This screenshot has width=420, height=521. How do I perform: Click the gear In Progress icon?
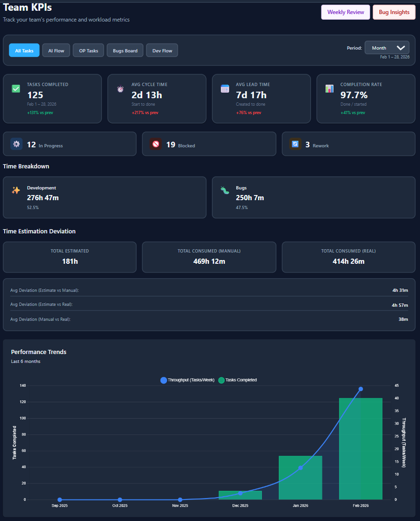(x=16, y=144)
